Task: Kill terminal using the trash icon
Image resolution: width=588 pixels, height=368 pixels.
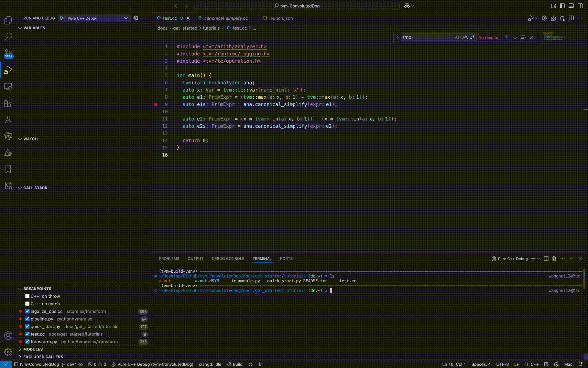Action: [x=554, y=259]
